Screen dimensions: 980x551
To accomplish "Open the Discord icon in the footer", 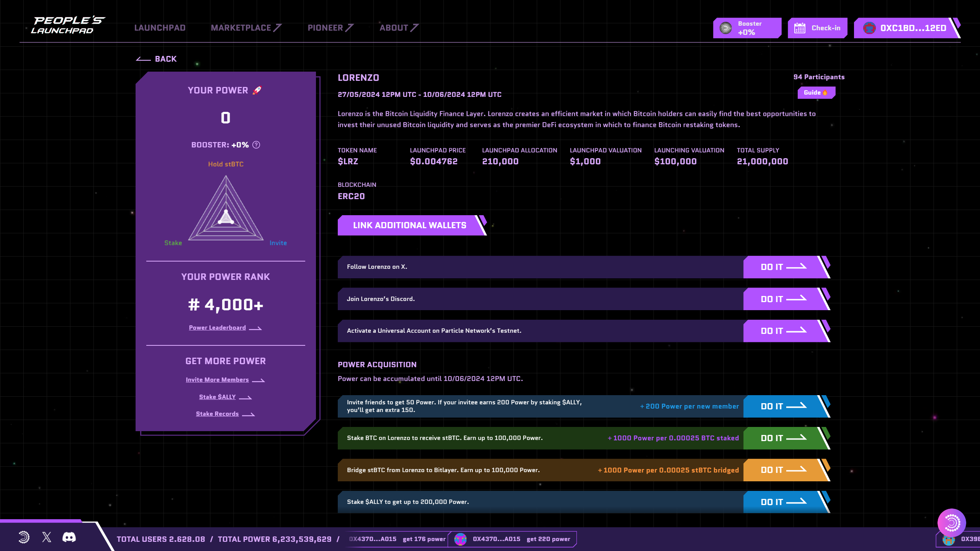I will tap(69, 537).
